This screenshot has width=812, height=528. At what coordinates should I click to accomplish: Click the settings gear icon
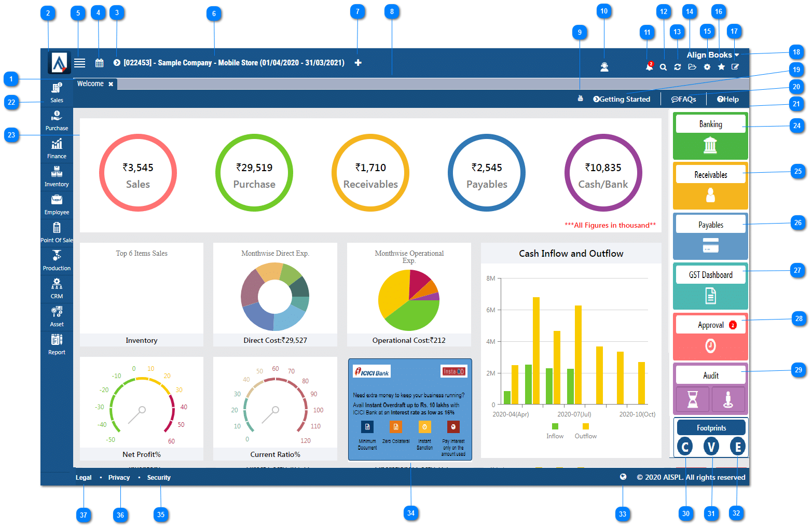click(x=707, y=67)
